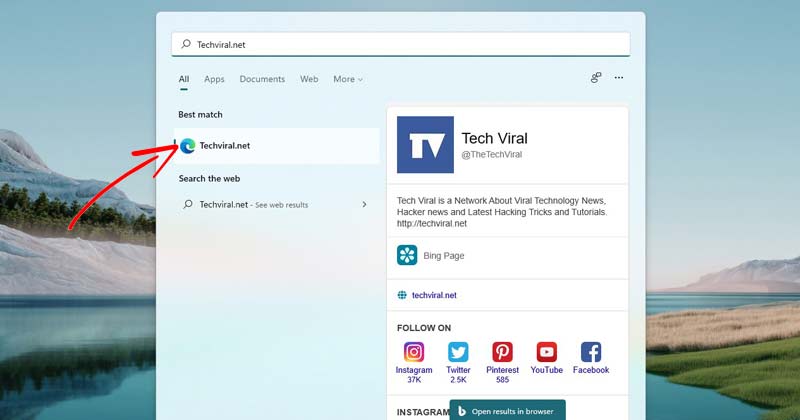Open the Bing Page link
This screenshot has width=800, height=420.
(444, 256)
